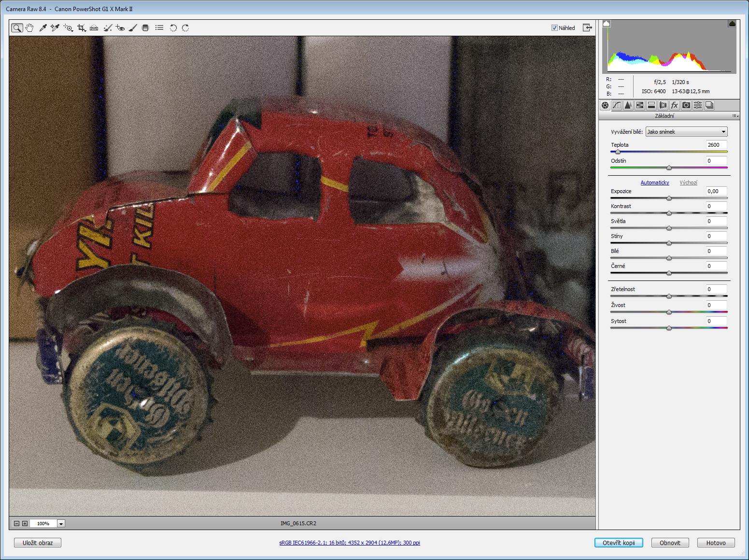Uncheck the Náhled preview checkbox
Viewport: 749px width, 560px height.
[554, 28]
